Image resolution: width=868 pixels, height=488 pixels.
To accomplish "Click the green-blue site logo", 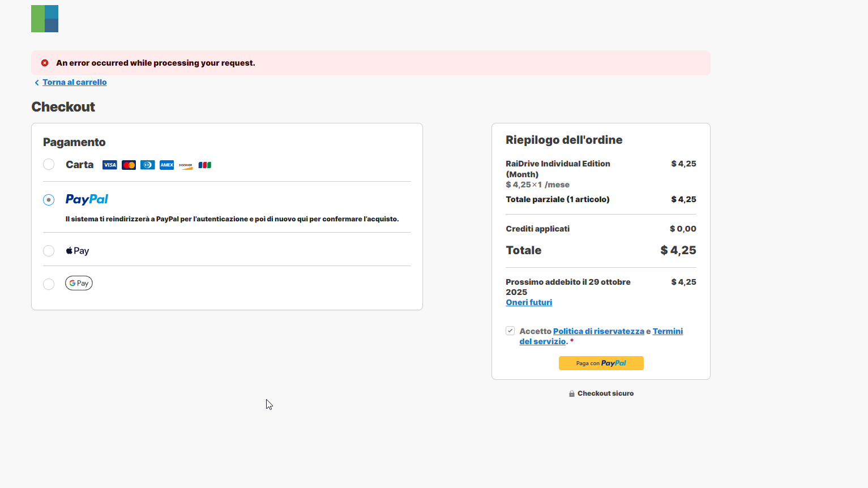I will point(45,19).
